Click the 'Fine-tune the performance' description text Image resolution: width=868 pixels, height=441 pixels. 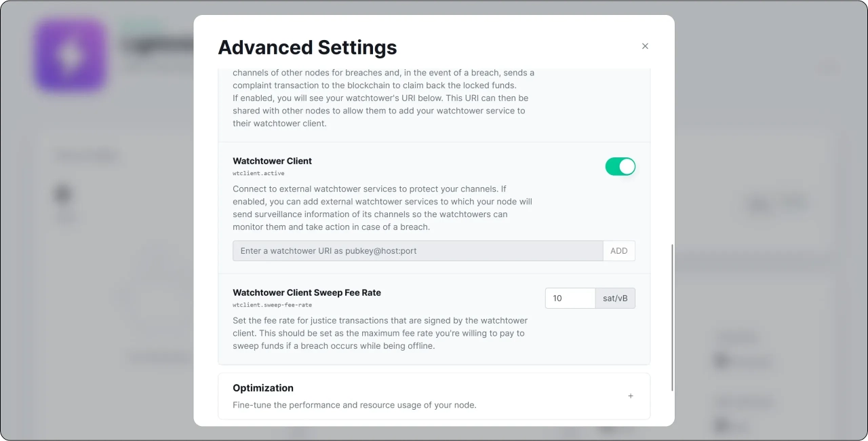[354, 405]
